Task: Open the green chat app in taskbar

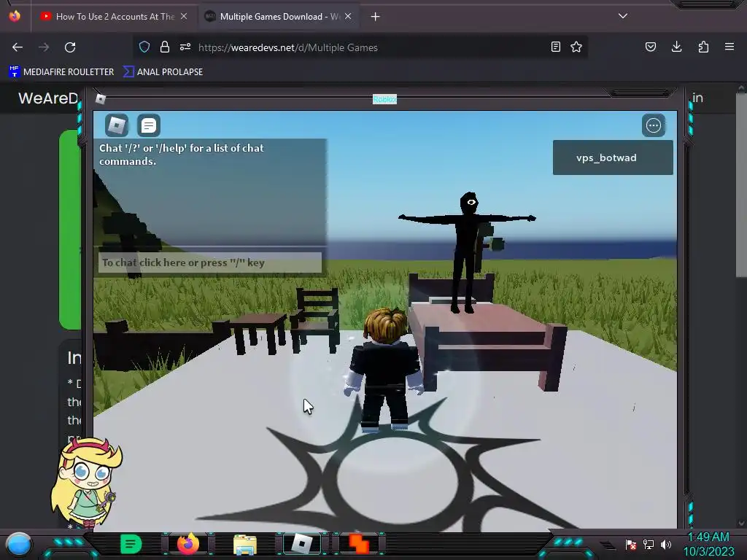Action: coord(131,544)
